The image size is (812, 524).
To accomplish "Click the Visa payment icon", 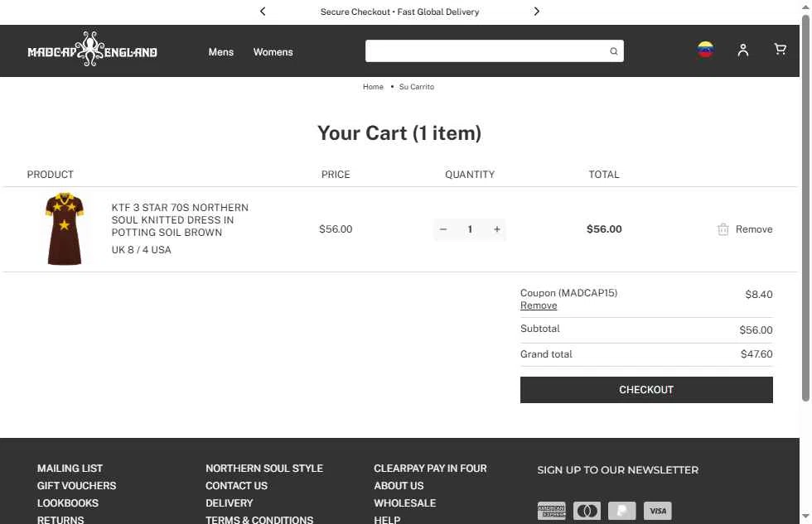I will 658,511.
